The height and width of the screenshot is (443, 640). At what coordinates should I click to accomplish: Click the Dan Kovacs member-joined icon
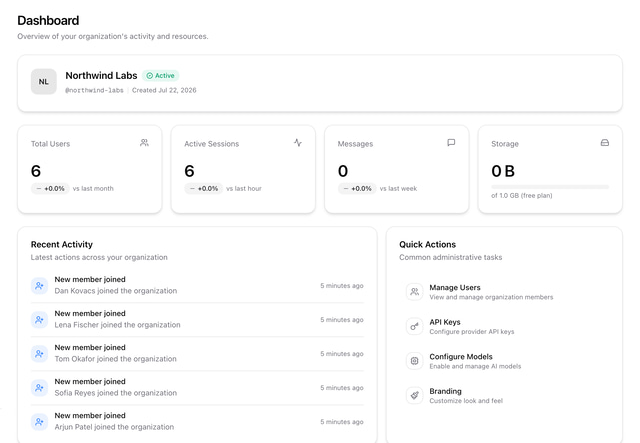pyautogui.click(x=40, y=285)
